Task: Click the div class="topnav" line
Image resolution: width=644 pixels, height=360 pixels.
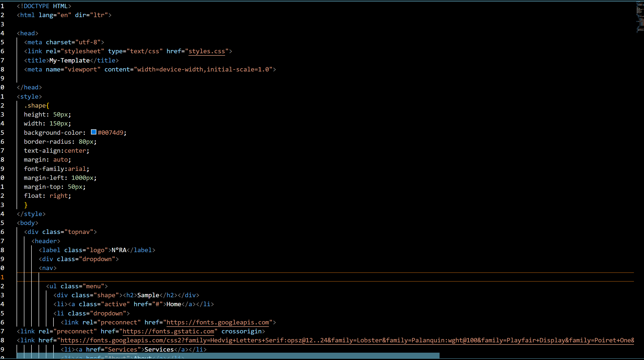Action: click(61, 232)
